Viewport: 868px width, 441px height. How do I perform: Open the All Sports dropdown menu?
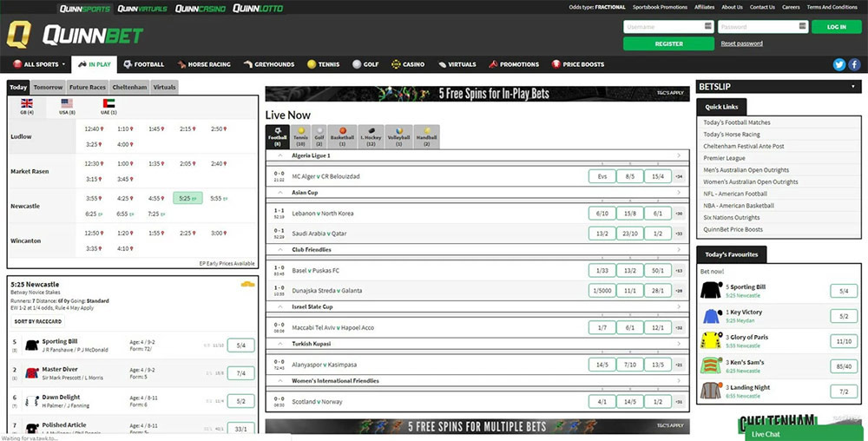[39, 64]
